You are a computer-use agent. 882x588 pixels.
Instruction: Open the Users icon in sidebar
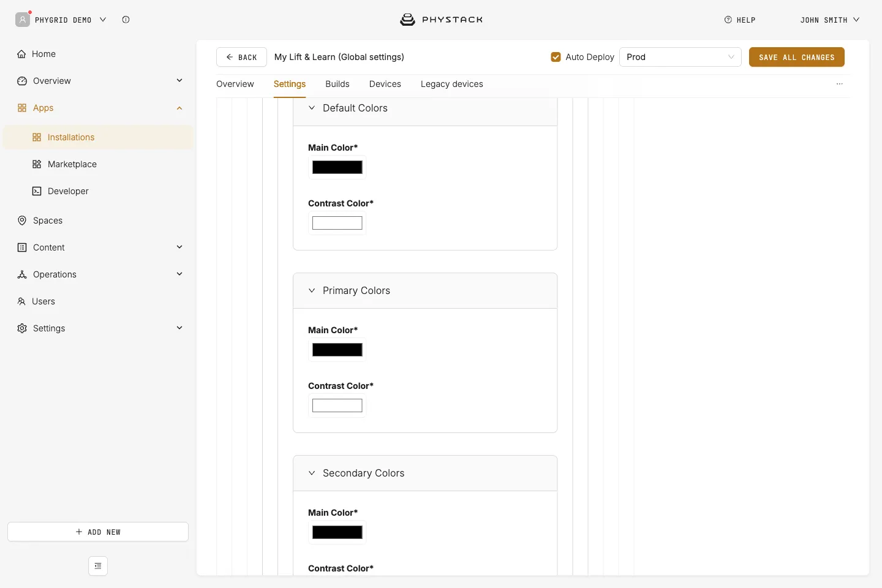(x=21, y=301)
